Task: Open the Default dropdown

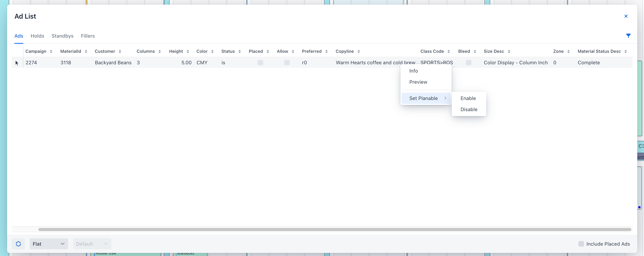Action: pyautogui.click(x=92, y=244)
